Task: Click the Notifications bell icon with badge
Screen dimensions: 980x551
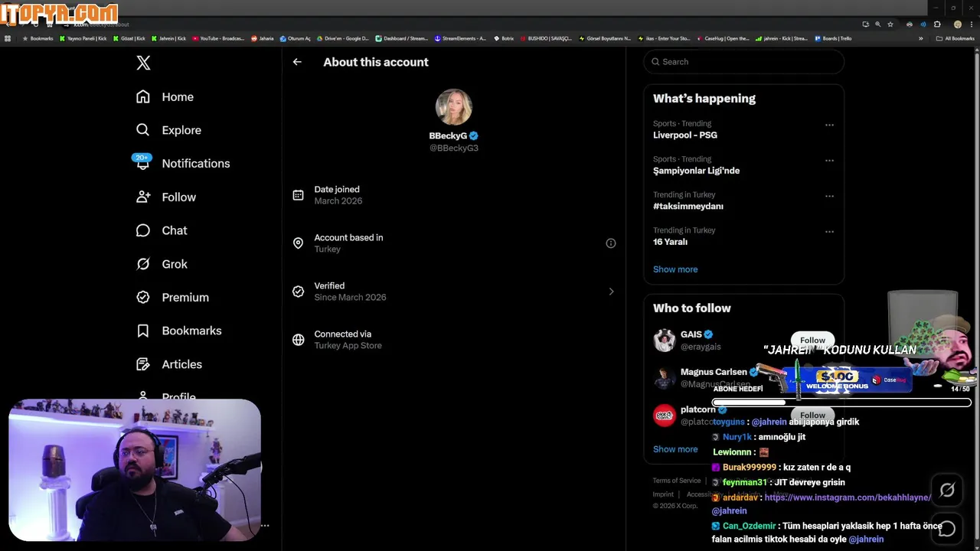Action: click(142, 163)
